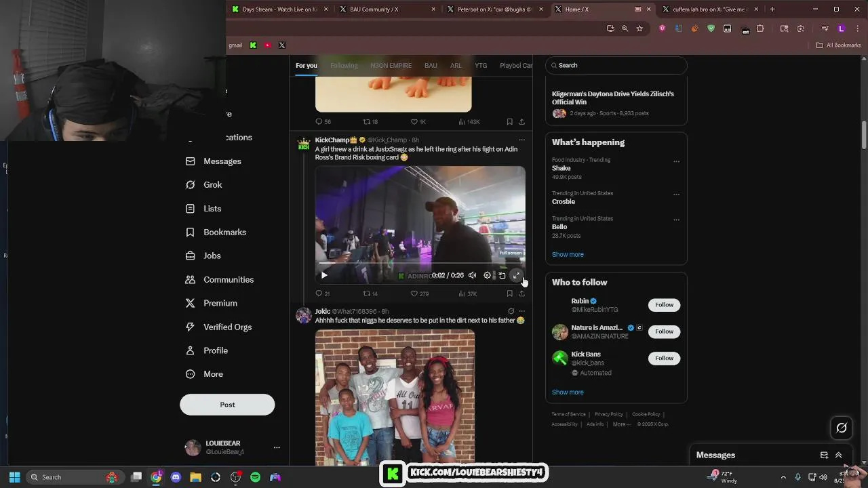This screenshot has width=868, height=488.
Task: View analytics of KickChamp post
Action: pos(468,293)
